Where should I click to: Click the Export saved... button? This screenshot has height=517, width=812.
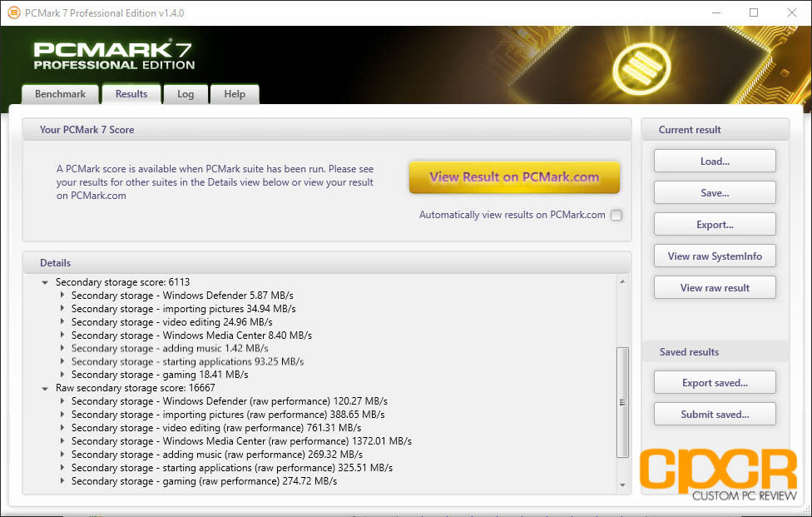click(715, 382)
